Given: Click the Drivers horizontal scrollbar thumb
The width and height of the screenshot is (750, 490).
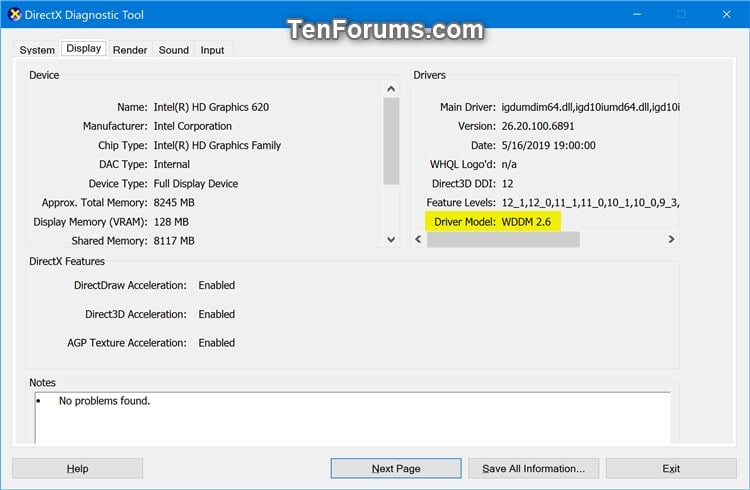Looking at the screenshot, I should 503,239.
